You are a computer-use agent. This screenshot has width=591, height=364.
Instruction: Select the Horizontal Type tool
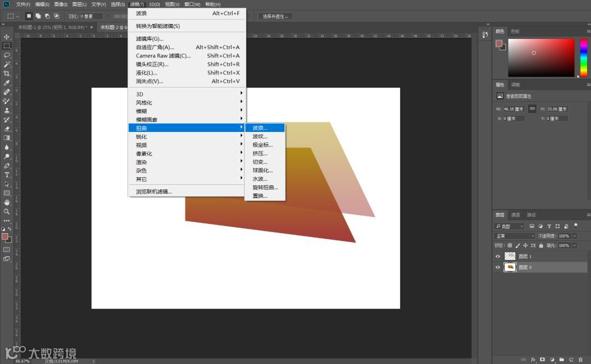(x=7, y=175)
